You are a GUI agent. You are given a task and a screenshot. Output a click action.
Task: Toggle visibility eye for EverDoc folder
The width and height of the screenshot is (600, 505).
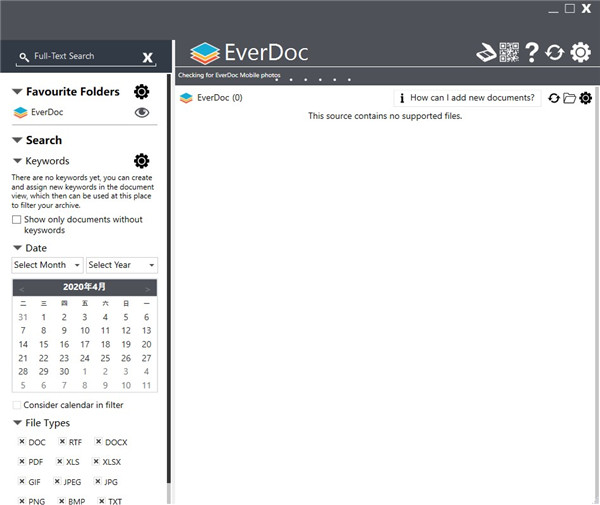coord(142,112)
